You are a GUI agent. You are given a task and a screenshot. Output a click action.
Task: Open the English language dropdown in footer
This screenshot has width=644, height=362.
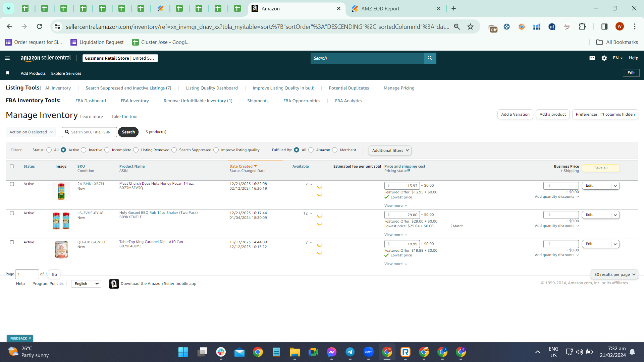(x=86, y=284)
